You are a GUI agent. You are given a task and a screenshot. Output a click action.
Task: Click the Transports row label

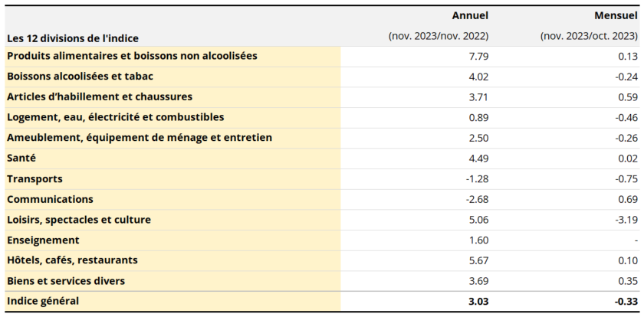[x=34, y=178]
